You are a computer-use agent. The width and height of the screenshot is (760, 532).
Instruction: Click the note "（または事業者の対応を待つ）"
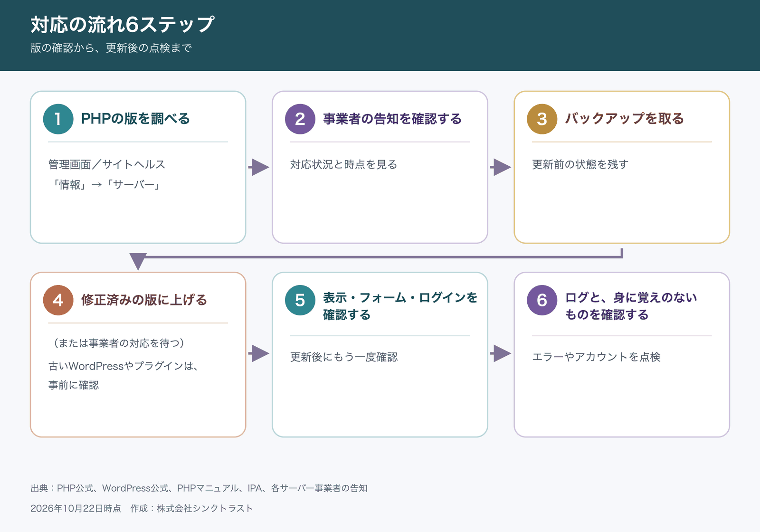pyautogui.click(x=119, y=343)
